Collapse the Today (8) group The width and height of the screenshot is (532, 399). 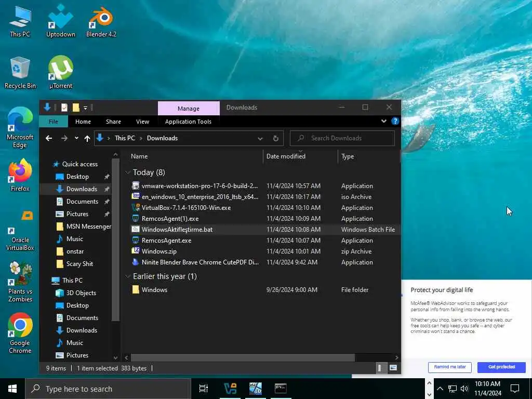128,172
